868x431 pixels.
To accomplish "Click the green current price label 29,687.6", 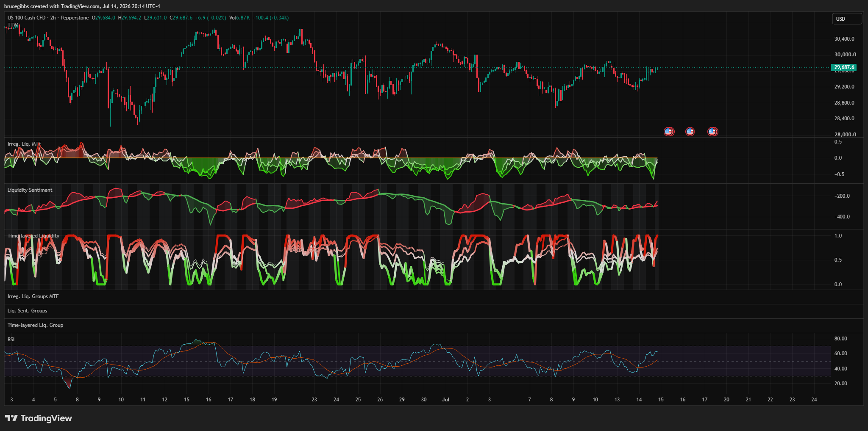I will [x=844, y=67].
